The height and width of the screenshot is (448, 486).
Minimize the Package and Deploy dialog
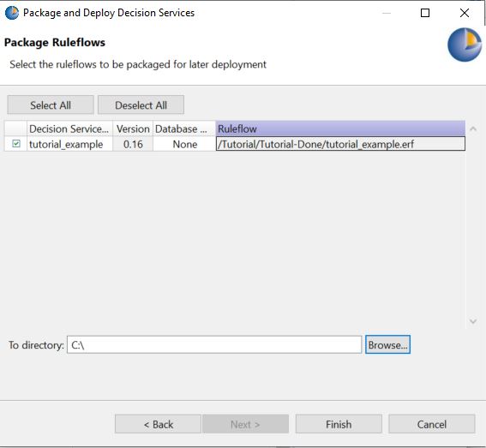click(387, 13)
